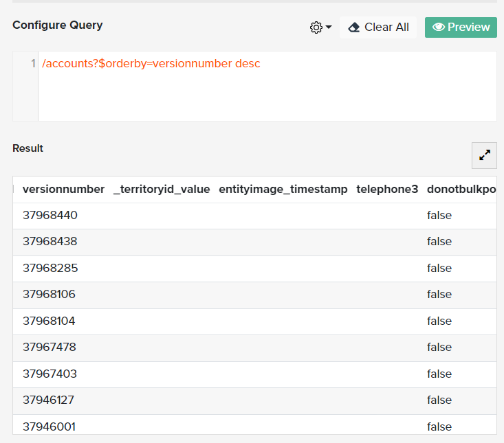Select the cell with value 37968285

click(50, 268)
